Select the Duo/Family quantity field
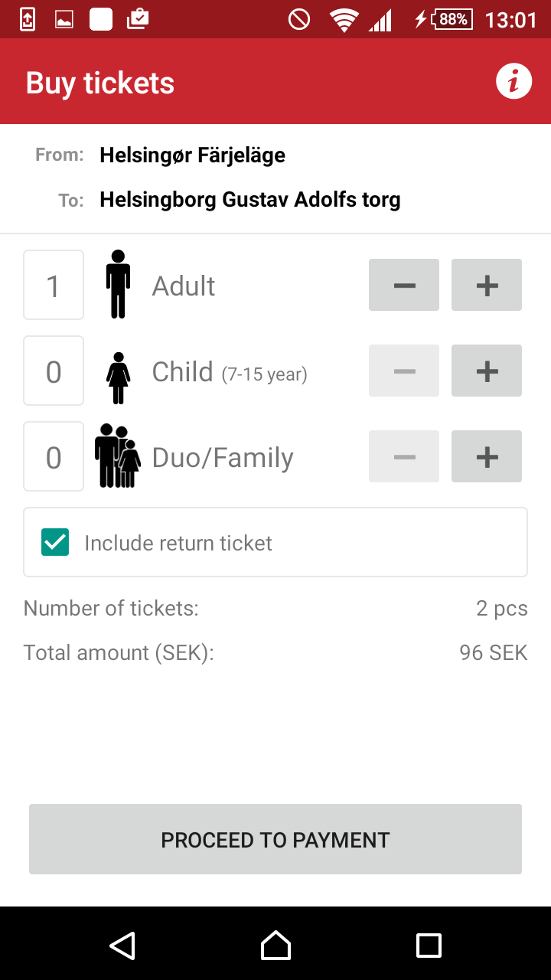The width and height of the screenshot is (551, 980). pos(54,456)
